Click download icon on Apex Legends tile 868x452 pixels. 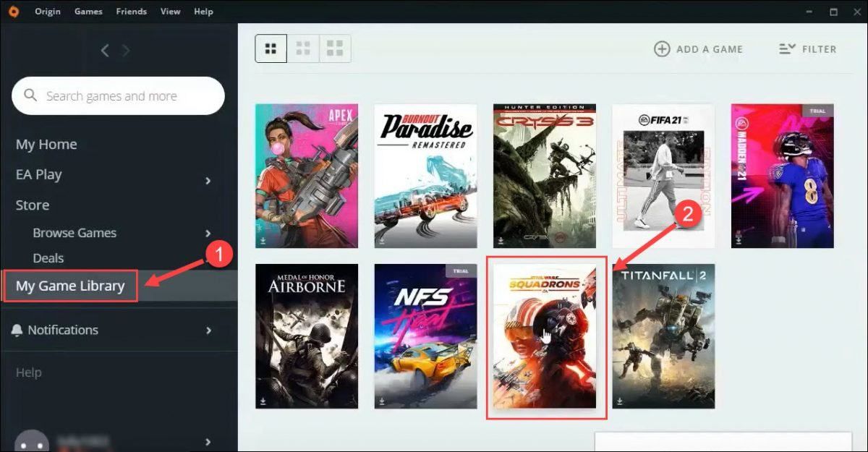[264, 240]
